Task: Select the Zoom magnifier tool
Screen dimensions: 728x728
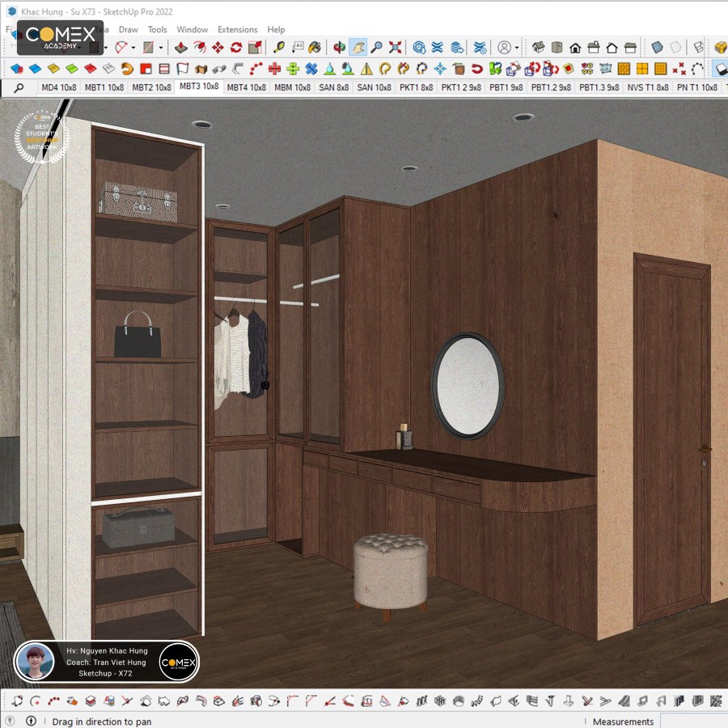Action: pyautogui.click(x=376, y=48)
